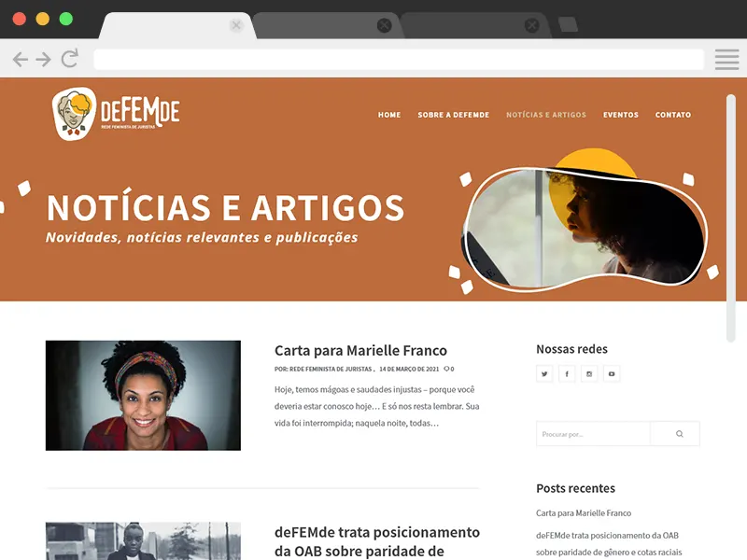
Task: Open the CONTATO menu item
Action: [x=673, y=115]
